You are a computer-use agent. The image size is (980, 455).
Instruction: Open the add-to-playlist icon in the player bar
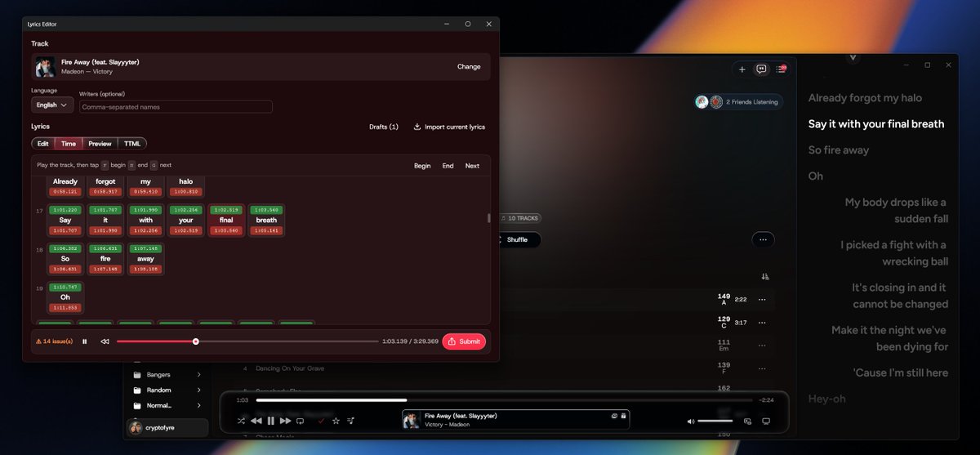(x=350, y=421)
